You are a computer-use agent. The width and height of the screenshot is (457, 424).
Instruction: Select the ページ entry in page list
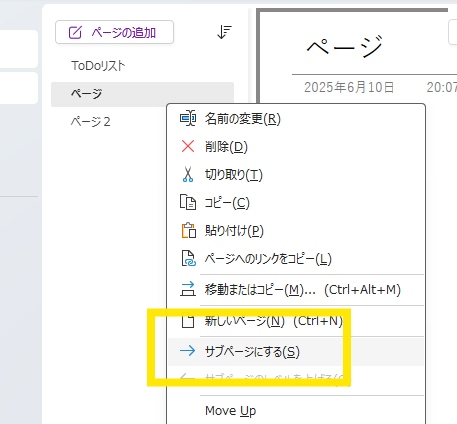pyautogui.click(x=142, y=94)
